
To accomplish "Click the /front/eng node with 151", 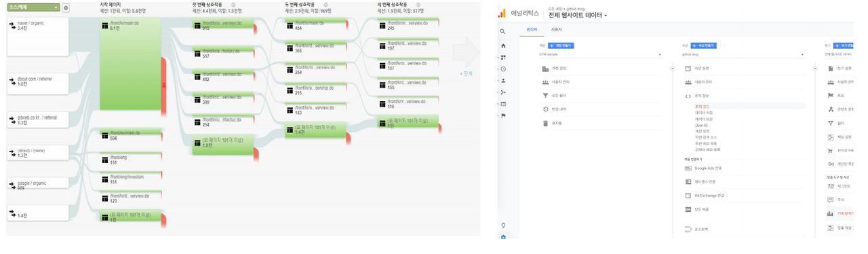I will pyautogui.click(x=130, y=160).
